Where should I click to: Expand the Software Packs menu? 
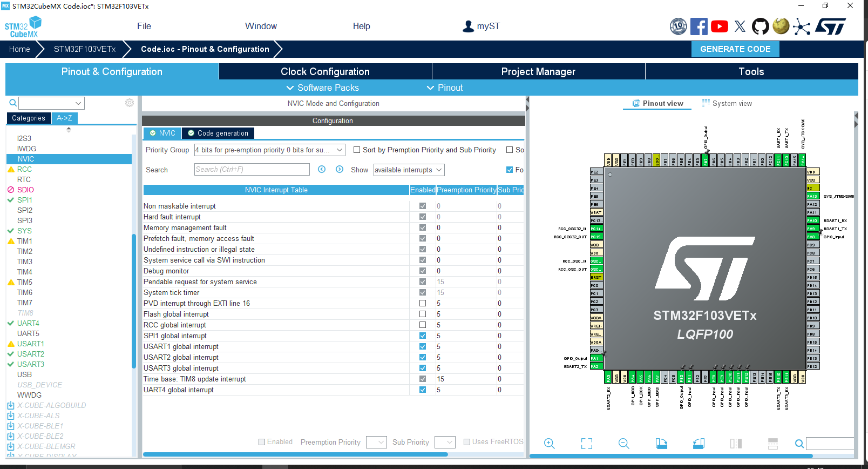click(322, 88)
